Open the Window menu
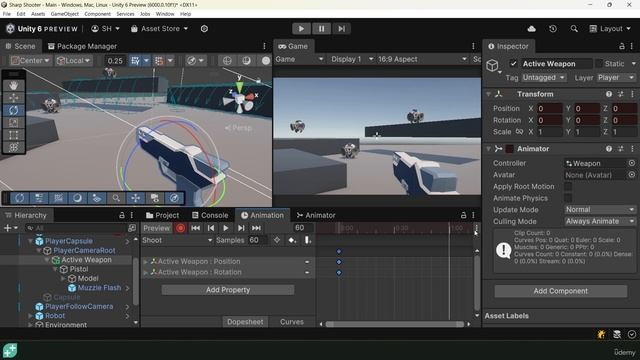This screenshot has width=640, height=360. (165, 14)
